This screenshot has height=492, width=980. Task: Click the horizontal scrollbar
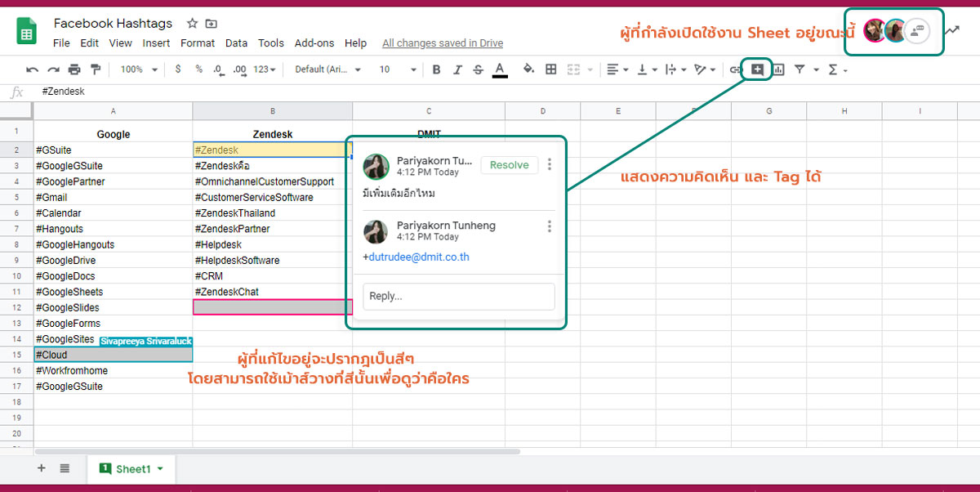pyautogui.click(x=278, y=451)
